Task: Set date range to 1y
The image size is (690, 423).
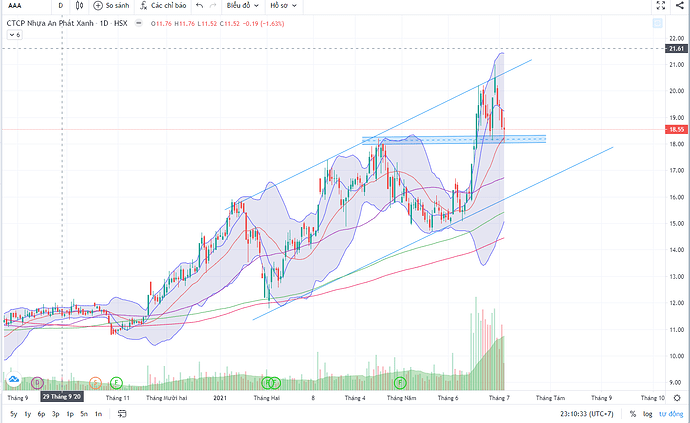Action: pos(27,414)
